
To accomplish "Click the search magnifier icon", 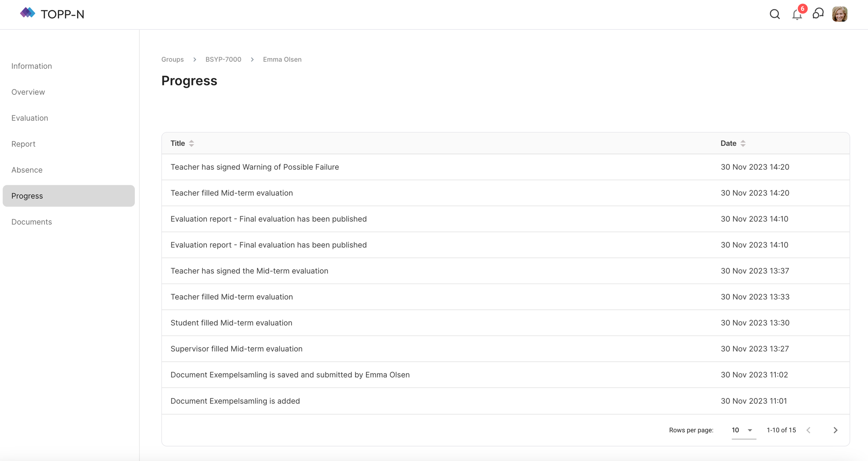I will tap(775, 14).
